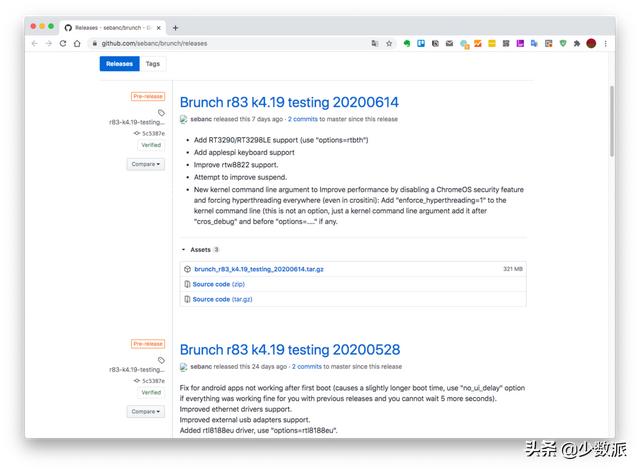The height and width of the screenshot is (471, 640).
Task: Open Chrome's three-dot menu
Action: tap(606, 44)
